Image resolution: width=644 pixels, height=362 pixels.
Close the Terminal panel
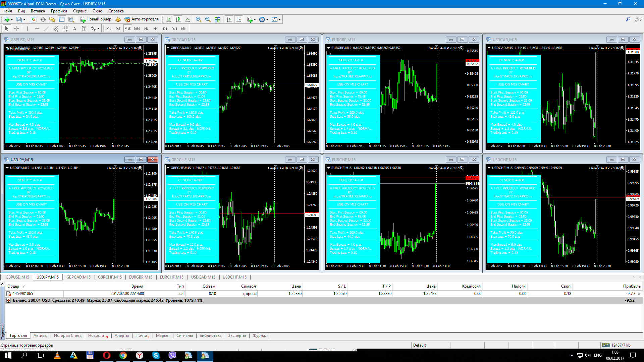[2, 284]
